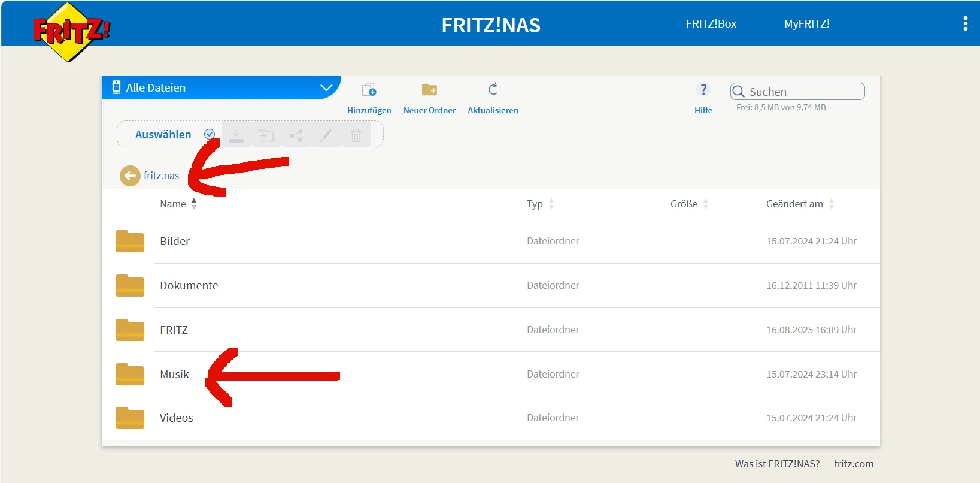Toggle the Auswählen selection mode

click(175, 134)
